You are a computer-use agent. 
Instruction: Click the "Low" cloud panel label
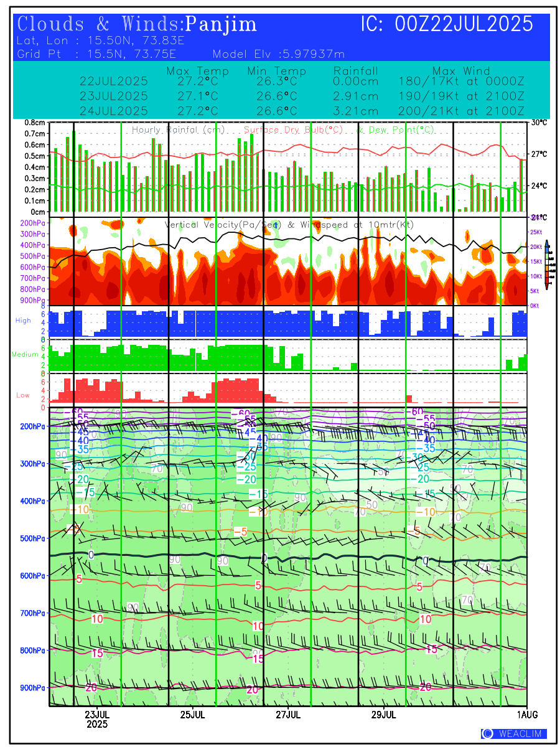pos(23,395)
